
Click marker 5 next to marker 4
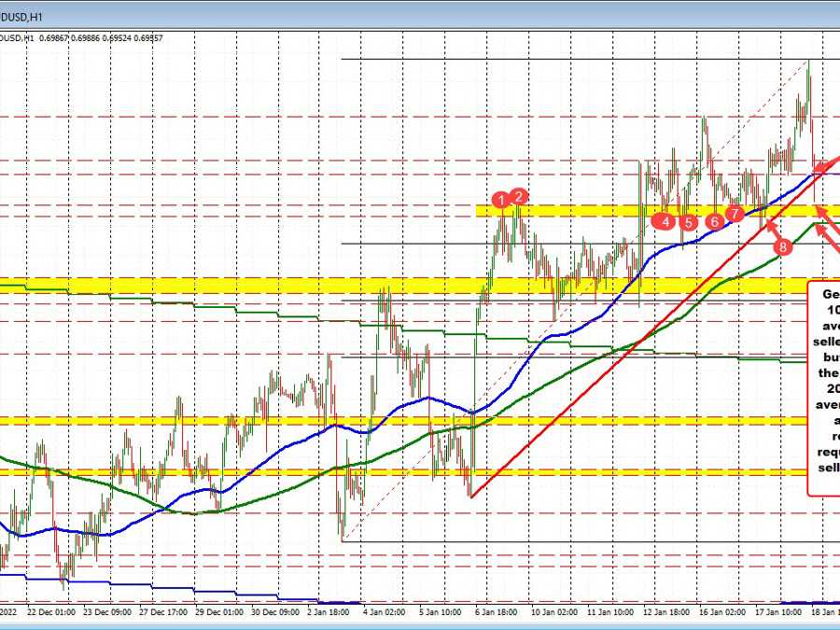tap(687, 223)
